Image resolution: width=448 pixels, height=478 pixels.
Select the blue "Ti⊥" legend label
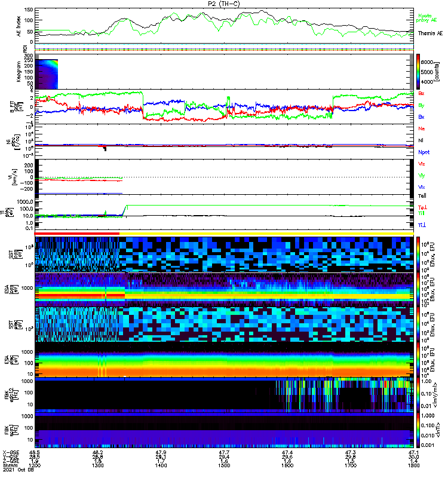coord(422,225)
